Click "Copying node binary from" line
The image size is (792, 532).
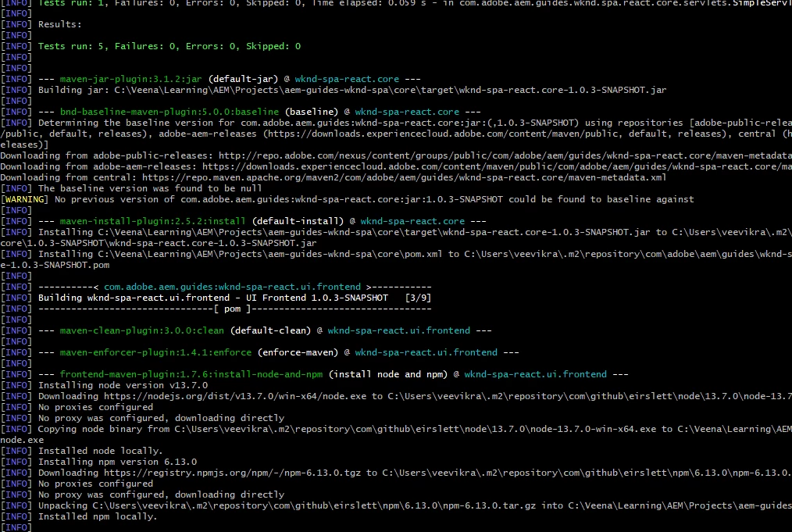[x=415, y=430]
